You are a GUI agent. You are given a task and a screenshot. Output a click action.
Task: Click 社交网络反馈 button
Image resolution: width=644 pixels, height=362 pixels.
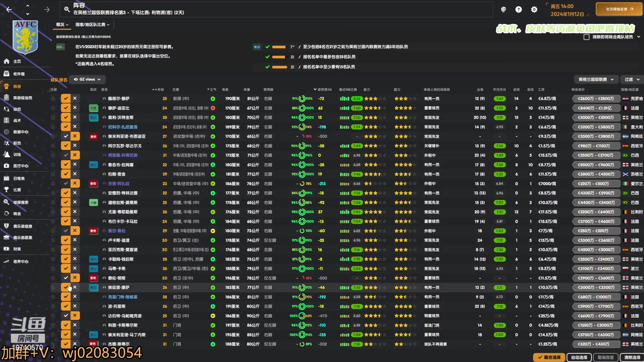pyautogui.click(x=619, y=9)
